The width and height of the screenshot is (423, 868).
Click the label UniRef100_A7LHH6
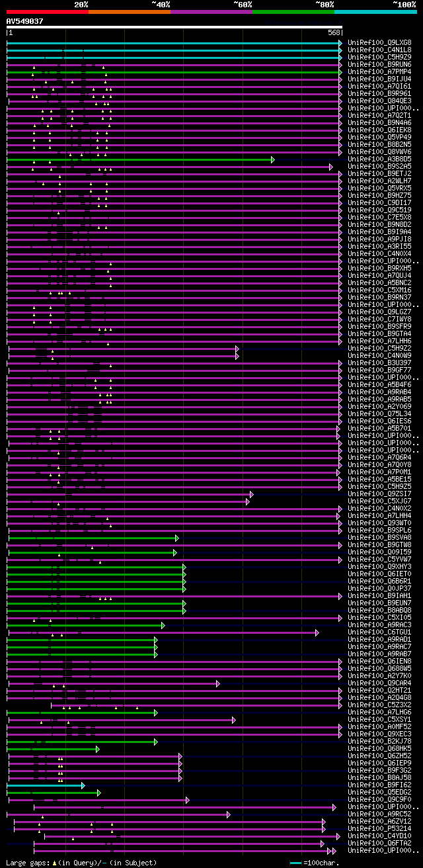[379, 341]
